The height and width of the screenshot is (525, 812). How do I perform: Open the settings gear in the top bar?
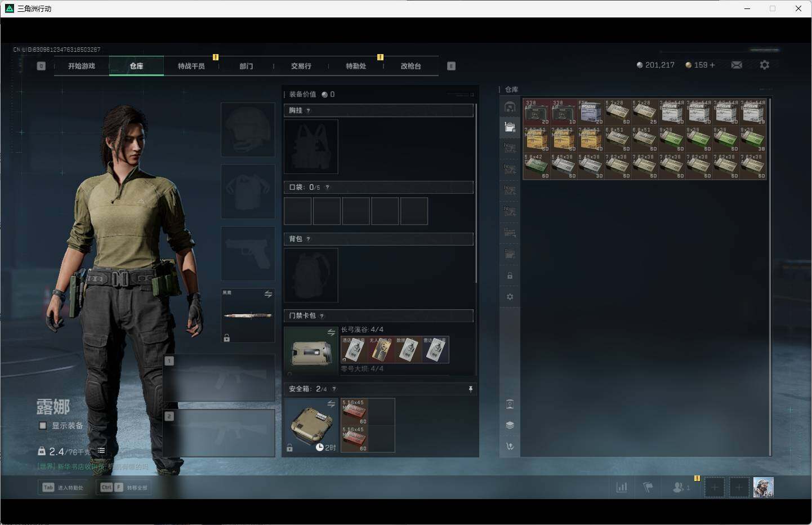point(764,65)
